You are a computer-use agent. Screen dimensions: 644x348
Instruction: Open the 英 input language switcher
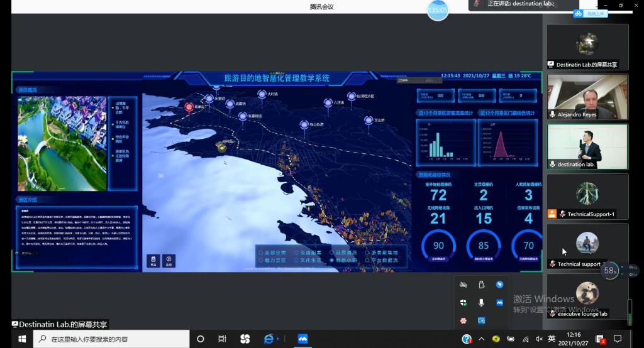coord(552,339)
